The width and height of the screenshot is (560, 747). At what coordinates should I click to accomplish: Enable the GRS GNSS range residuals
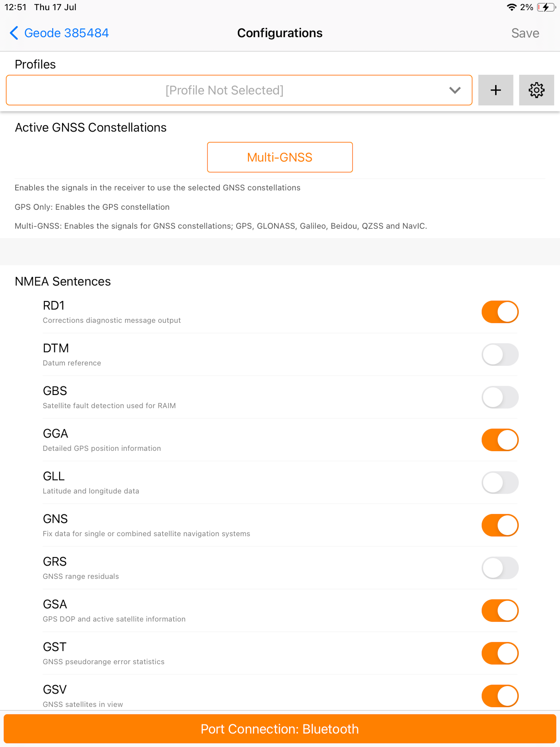coord(500,568)
